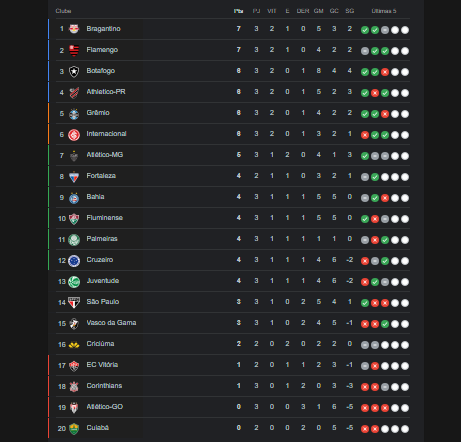Viewport: 461px width, 442px height.
Task: Select the Atlético-MG table row name
Action: (x=105, y=155)
